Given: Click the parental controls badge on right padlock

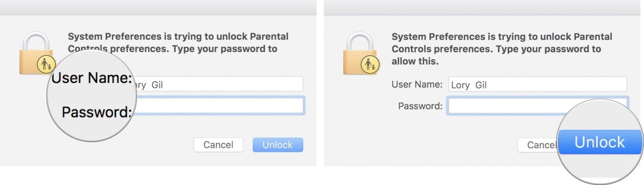Looking at the screenshot, I should 369,64.
